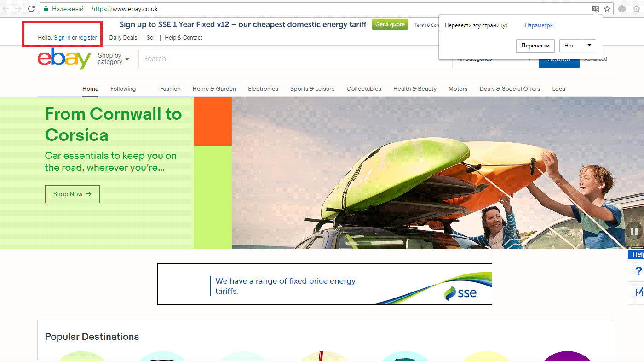The height and width of the screenshot is (362, 644).
Task: Pause the hero banner slideshow
Action: point(633,231)
